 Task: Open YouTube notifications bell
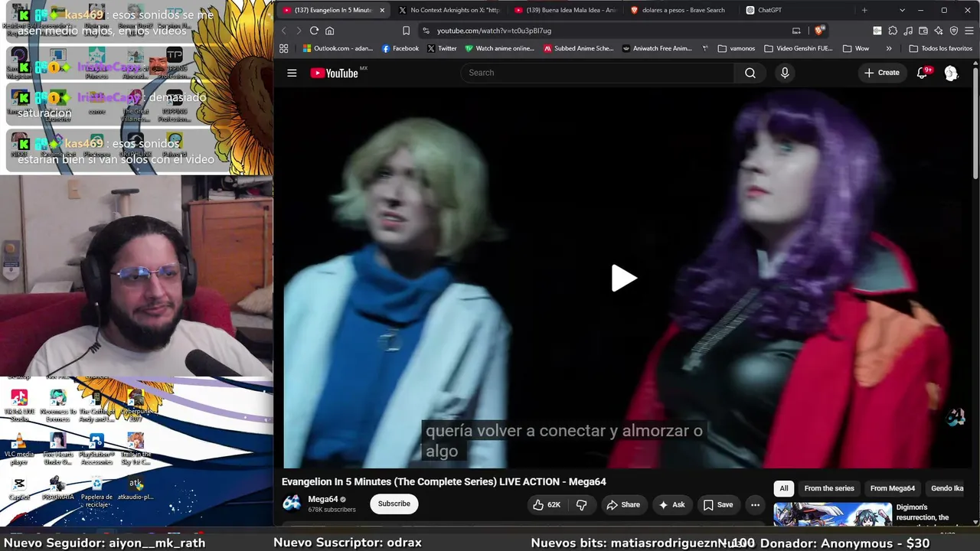tap(923, 73)
